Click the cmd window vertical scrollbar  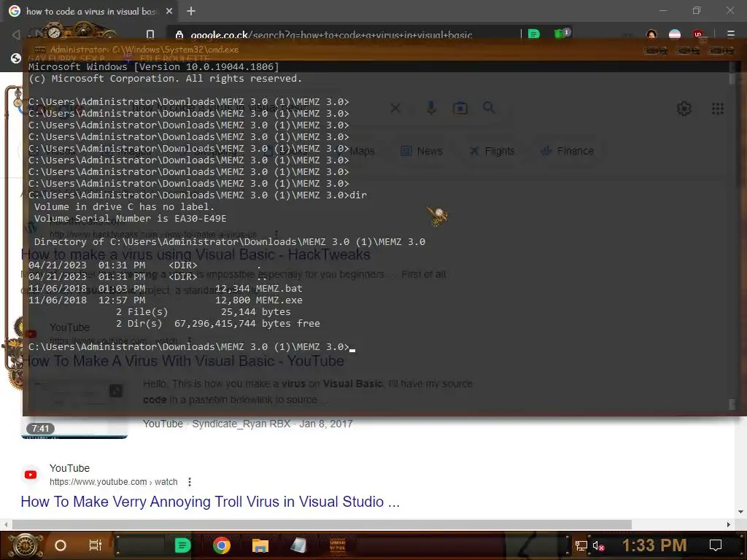732,236
